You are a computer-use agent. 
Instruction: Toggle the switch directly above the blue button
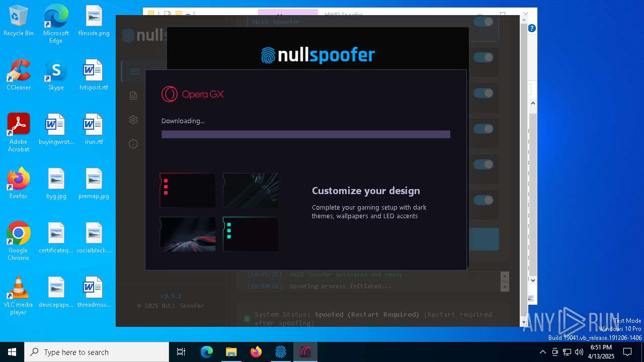pos(484,200)
